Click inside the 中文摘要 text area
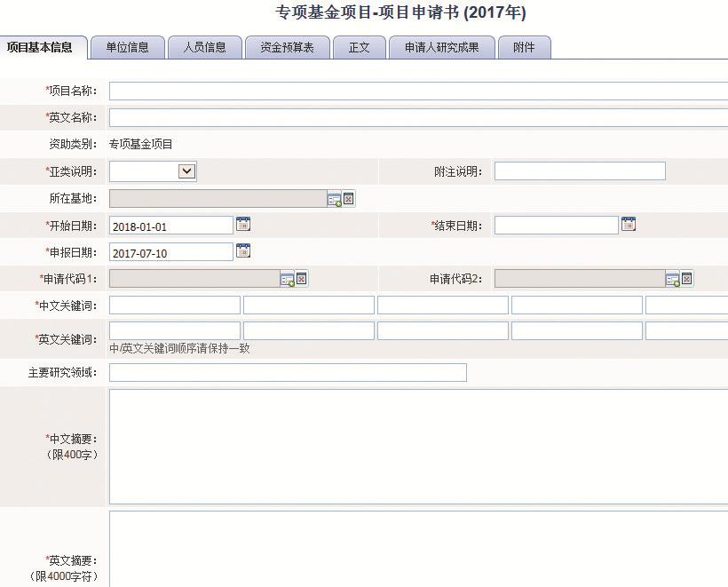 pos(417,447)
